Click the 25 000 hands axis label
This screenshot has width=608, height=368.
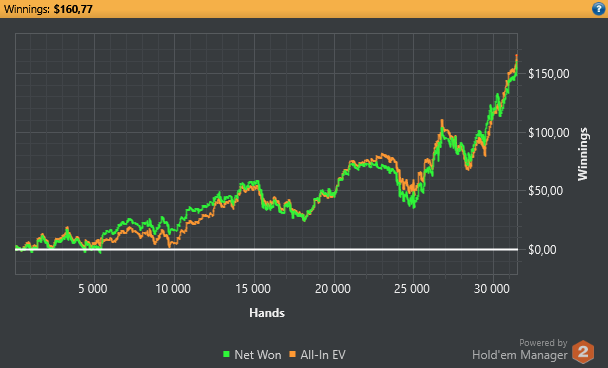point(412,289)
